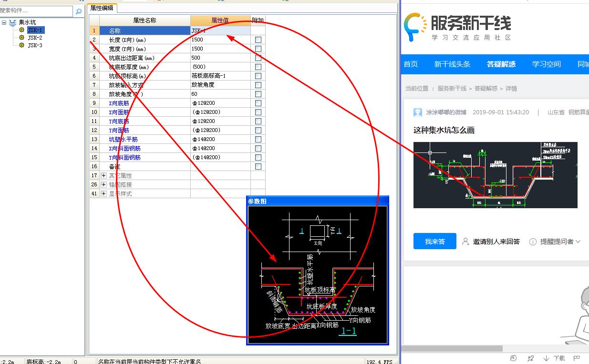The width and height of the screenshot is (589, 364).
Task: Click the gear icon next to JSK-2
Action: tap(21, 37)
